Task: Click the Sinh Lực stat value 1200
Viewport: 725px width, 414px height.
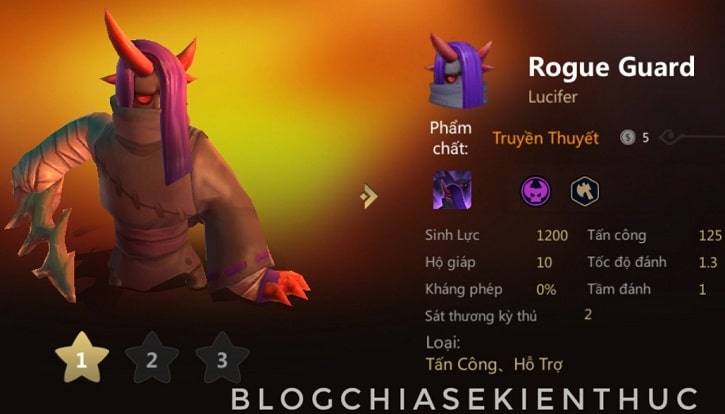Action: 552,235
